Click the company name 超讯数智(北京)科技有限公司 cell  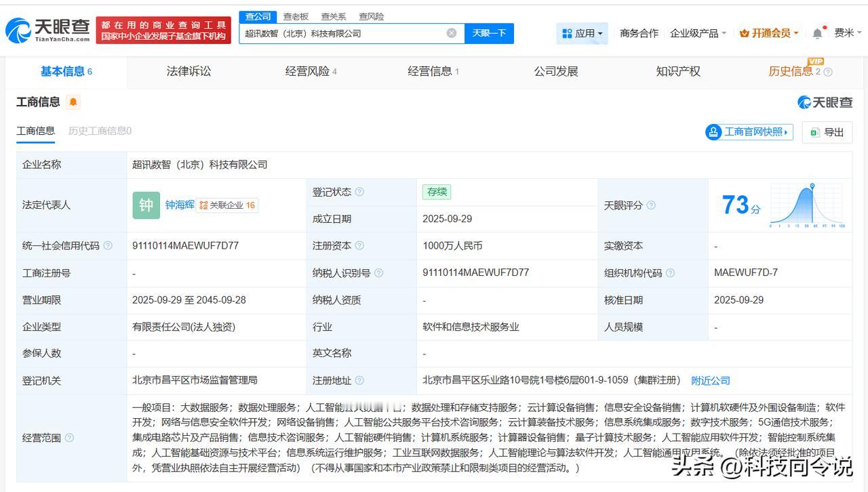pyautogui.click(x=200, y=165)
